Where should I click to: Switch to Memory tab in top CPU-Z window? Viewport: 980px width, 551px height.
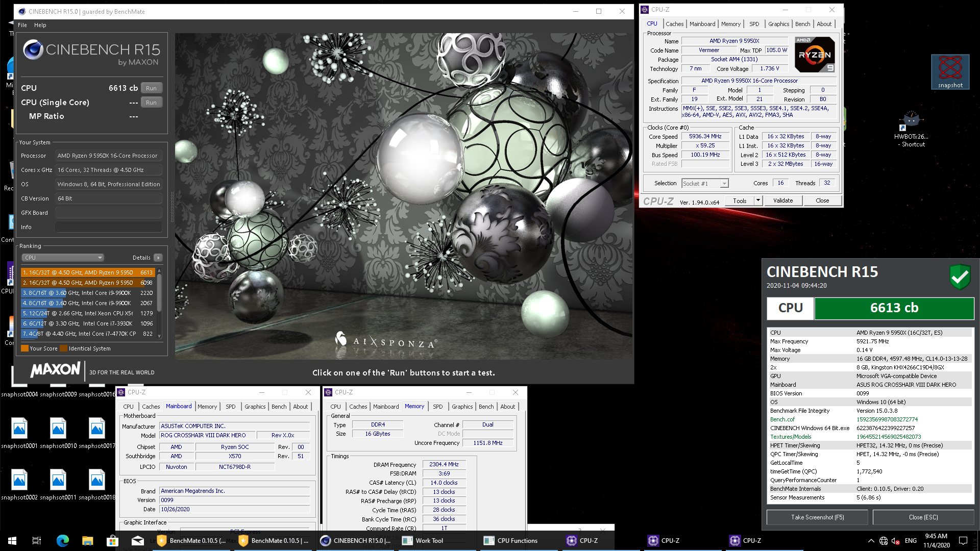tap(731, 24)
